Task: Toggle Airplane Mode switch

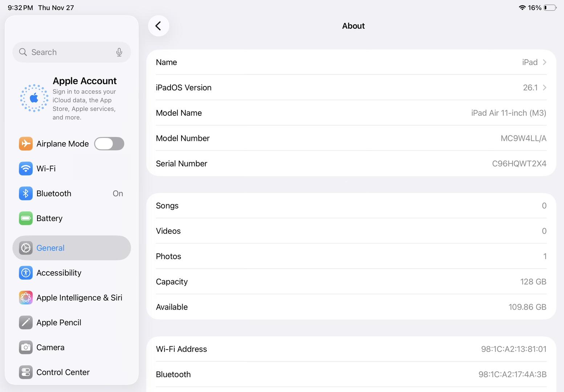Action: [x=109, y=144]
